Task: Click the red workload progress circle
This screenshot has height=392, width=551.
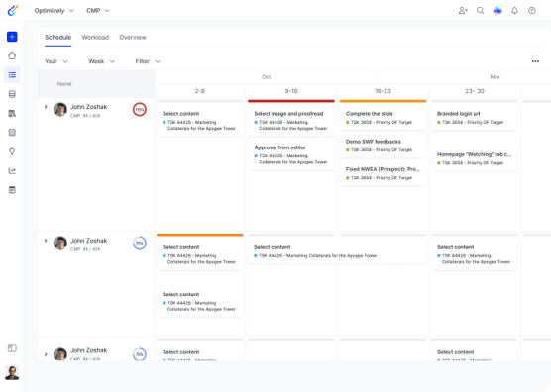Action: click(140, 110)
